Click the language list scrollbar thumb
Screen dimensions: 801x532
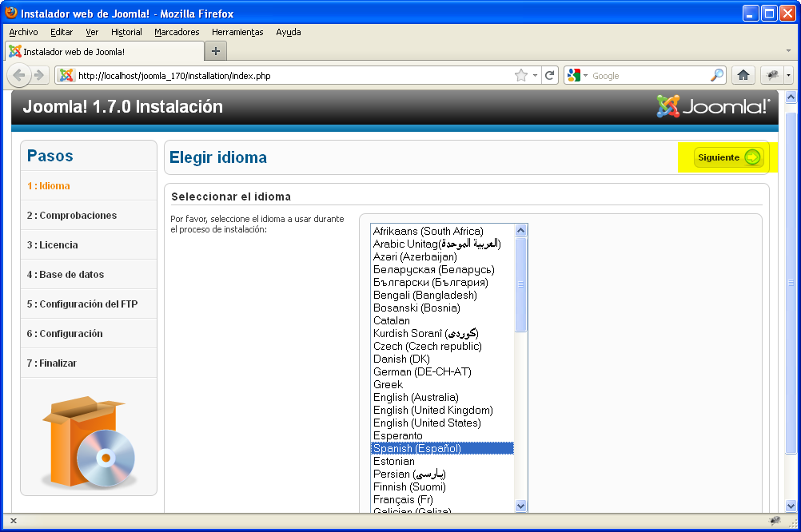[x=520, y=284]
